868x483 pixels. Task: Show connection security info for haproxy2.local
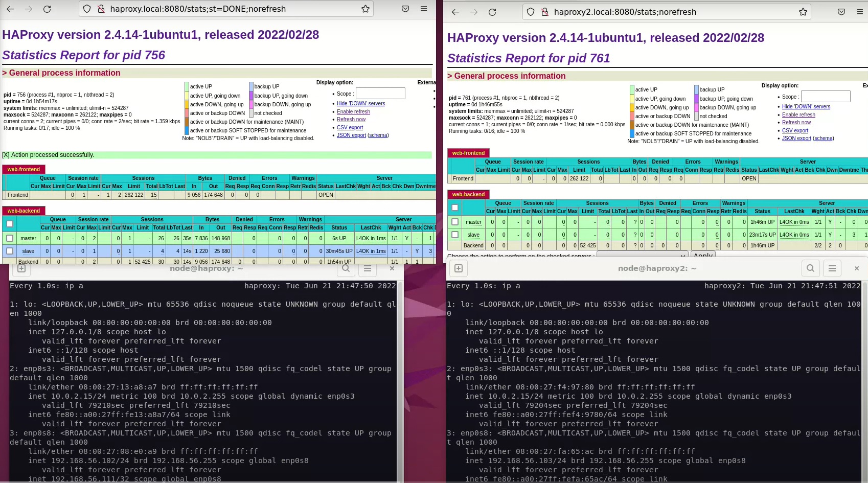point(545,12)
